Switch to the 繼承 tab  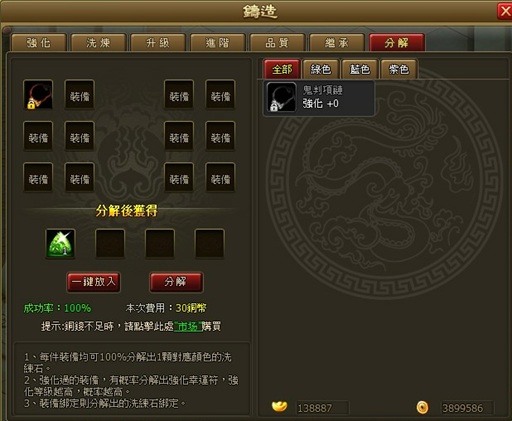337,42
